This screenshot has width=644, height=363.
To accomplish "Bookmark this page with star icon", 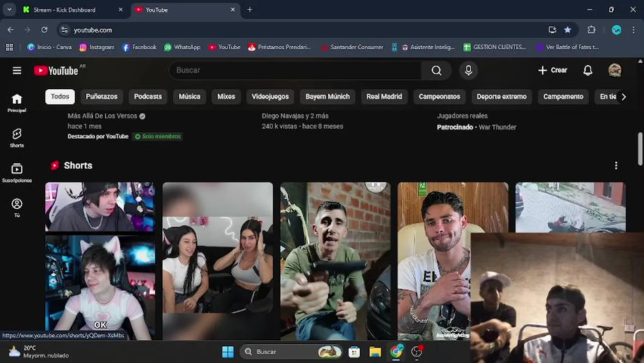I will [x=567, y=30].
